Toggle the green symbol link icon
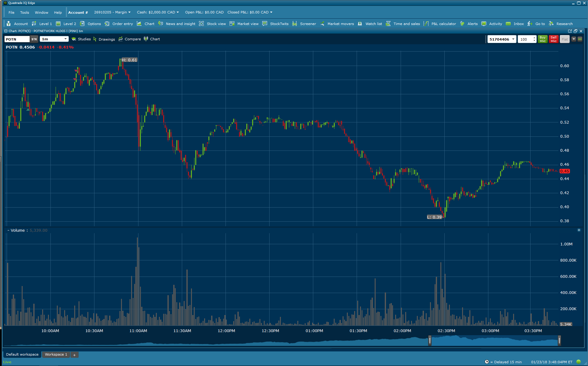Image resolution: width=588 pixels, height=366 pixels. pyautogui.click(x=580, y=39)
